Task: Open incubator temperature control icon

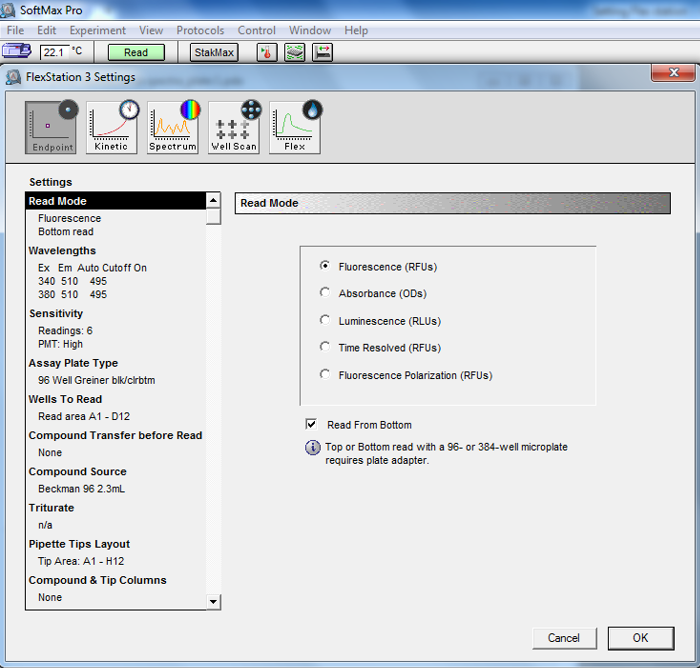Action: pyautogui.click(x=267, y=53)
